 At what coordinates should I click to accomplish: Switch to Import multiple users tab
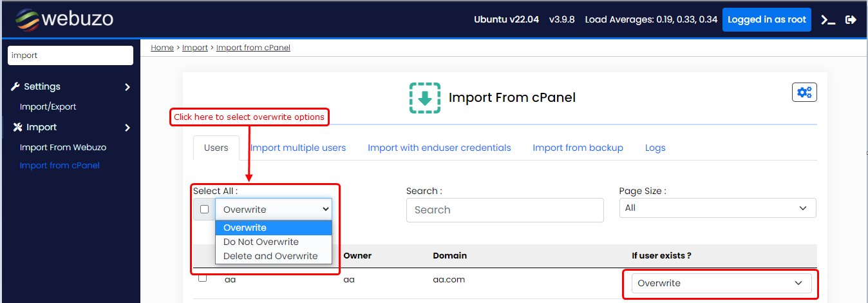tap(298, 148)
